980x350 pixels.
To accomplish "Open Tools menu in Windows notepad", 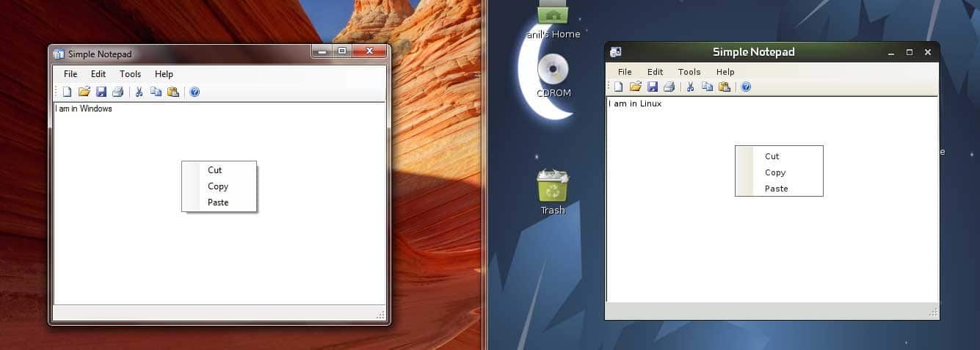I will 130,74.
